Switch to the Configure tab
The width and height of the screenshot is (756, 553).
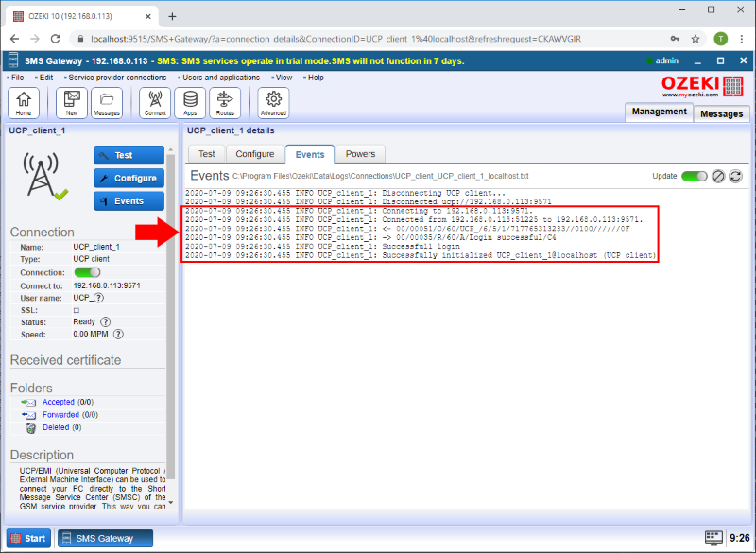[254, 154]
